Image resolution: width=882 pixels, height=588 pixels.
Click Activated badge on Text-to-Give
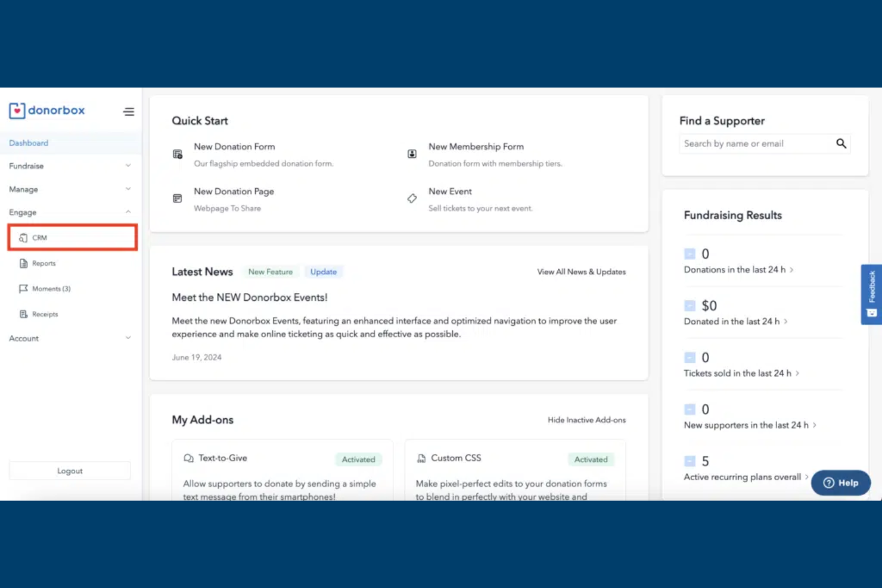[358, 459]
